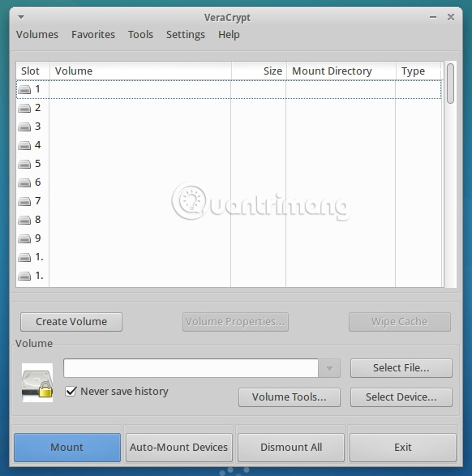Open the Settings menu
The height and width of the screenshot is (476, 472).
click(x=186, y=35)
